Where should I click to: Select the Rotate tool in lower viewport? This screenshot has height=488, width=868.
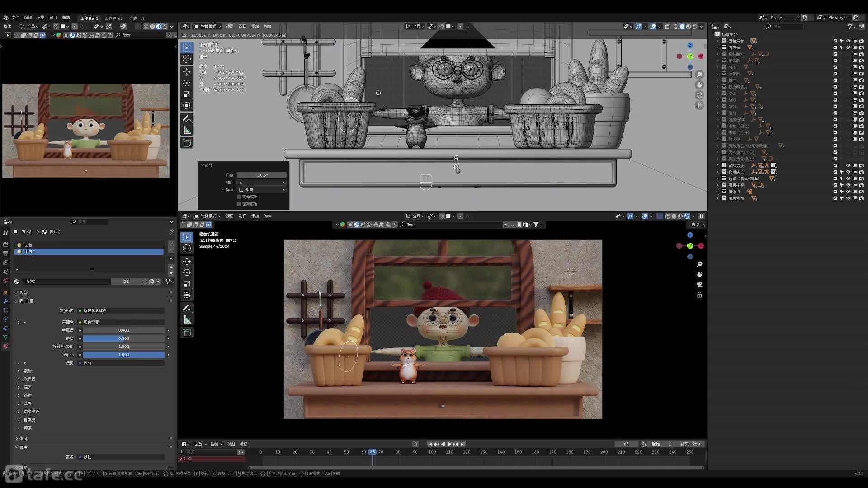pos(187,272)
